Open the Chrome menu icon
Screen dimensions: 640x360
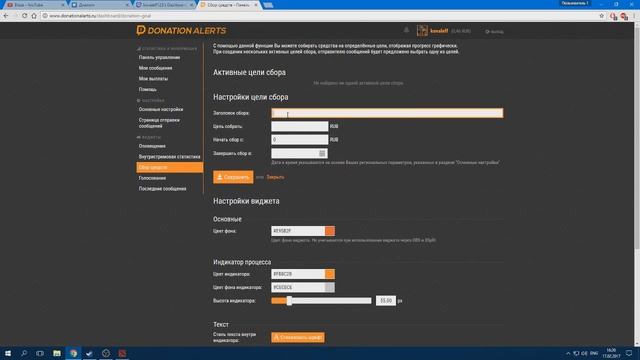pyautogui.click(x=635, y=16)
